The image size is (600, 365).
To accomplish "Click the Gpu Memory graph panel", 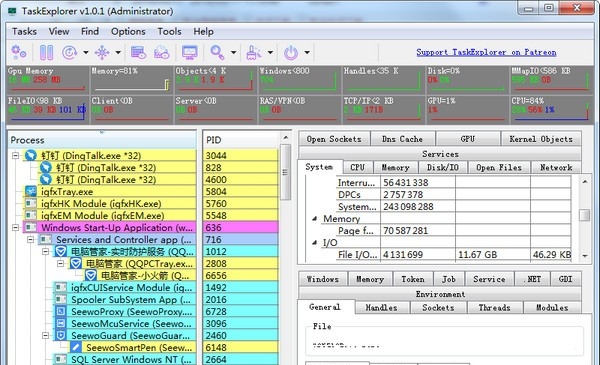I will tap(48, 80).
